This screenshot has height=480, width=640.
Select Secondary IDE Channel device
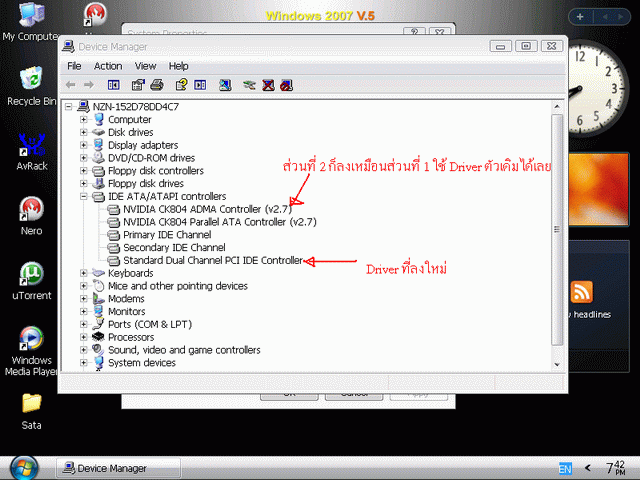[x=174, y=247]
